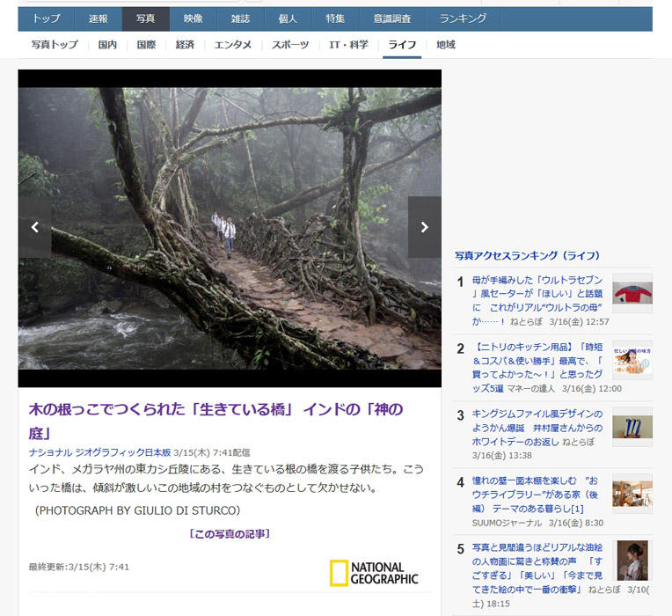Open the Nitori kitchen goods thumbnail
This screenshot has width=672, height=616.
632,360
